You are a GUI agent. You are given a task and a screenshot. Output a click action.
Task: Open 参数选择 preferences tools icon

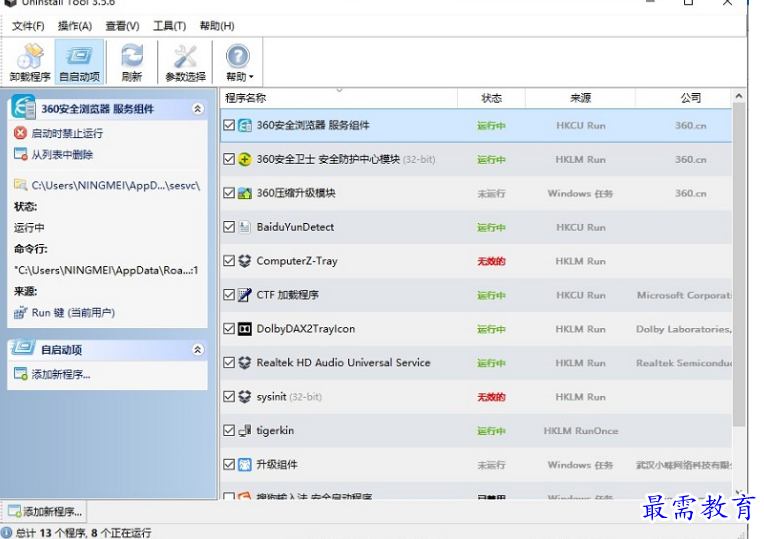[x=186, y=62]
